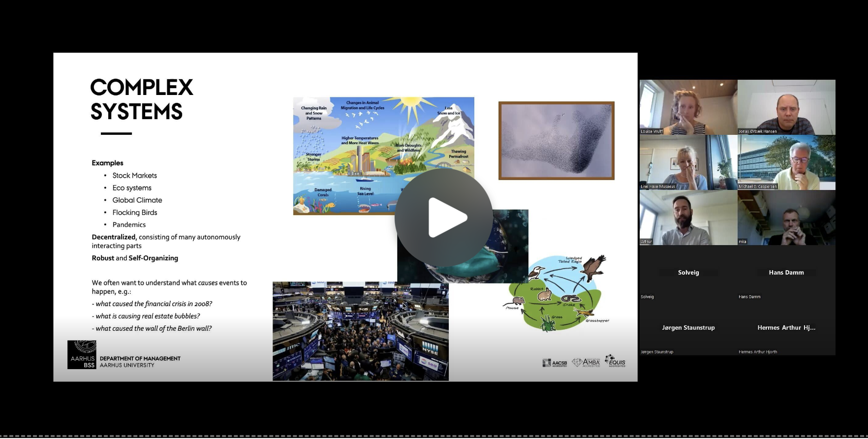Viewport: 868px width, 439px height.
Task: Click "Robust and Self-Organizing" text
Action: coord(135,258)
